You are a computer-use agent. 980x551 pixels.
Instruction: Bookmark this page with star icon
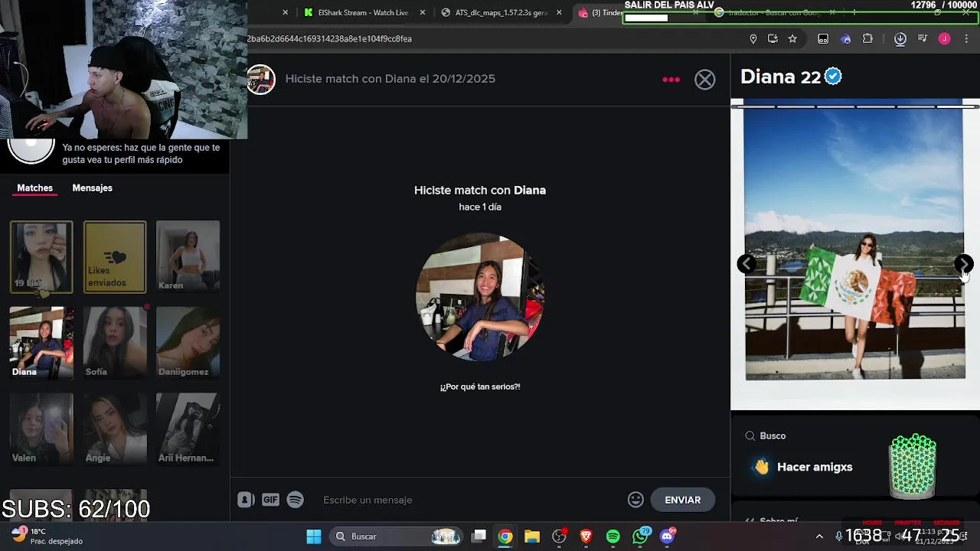(792, 38)
